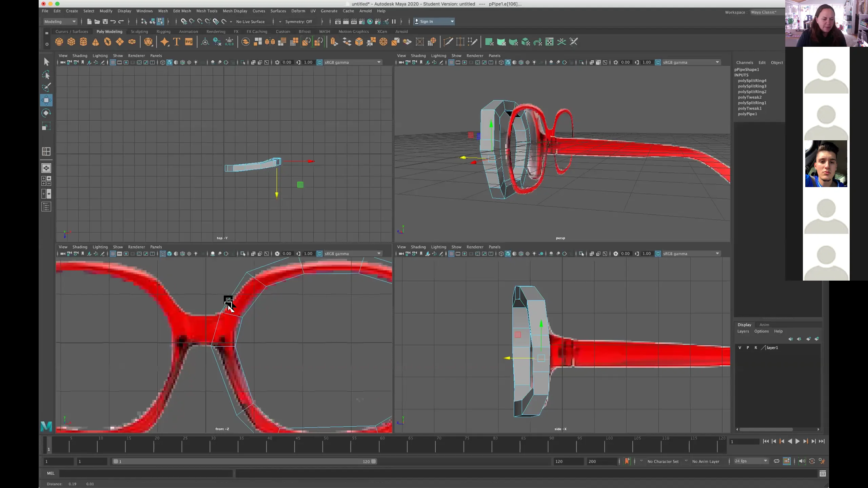The width and height of the screenshot is (868, 488).
Task: Click the play forwards button
Action: 797,441
